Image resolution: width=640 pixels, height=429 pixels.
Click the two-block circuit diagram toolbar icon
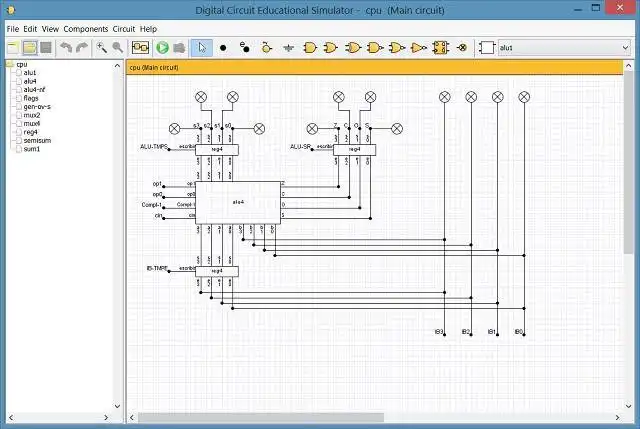140,48
